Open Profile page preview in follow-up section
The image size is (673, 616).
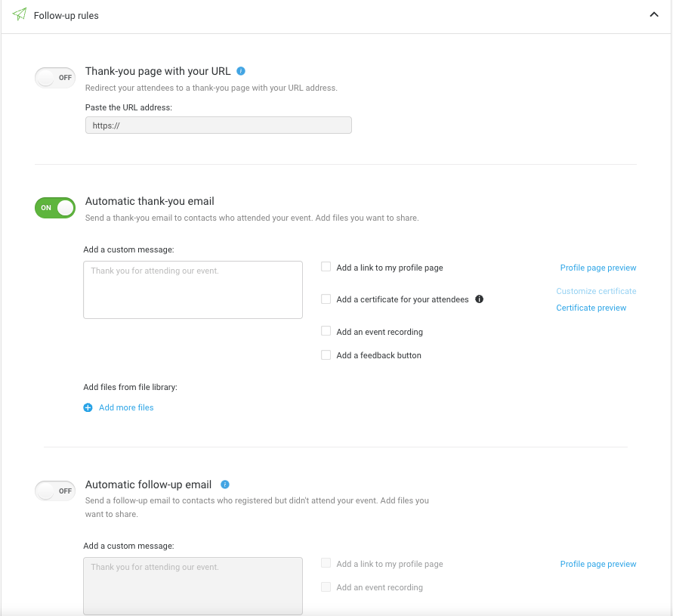597,564
